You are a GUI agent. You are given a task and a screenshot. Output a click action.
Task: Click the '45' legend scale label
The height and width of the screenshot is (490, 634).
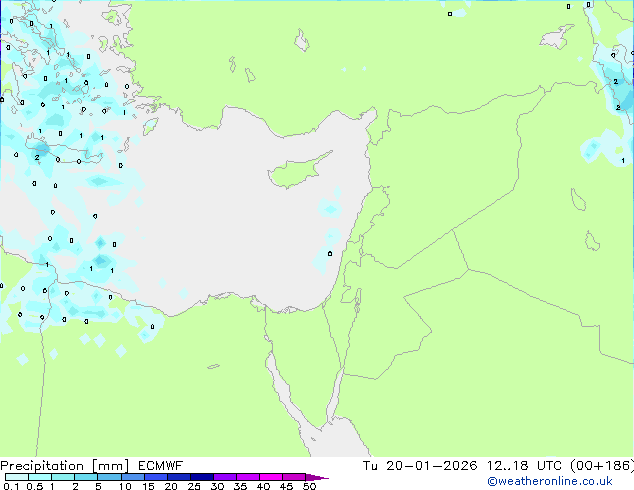[x=286, y=486]
